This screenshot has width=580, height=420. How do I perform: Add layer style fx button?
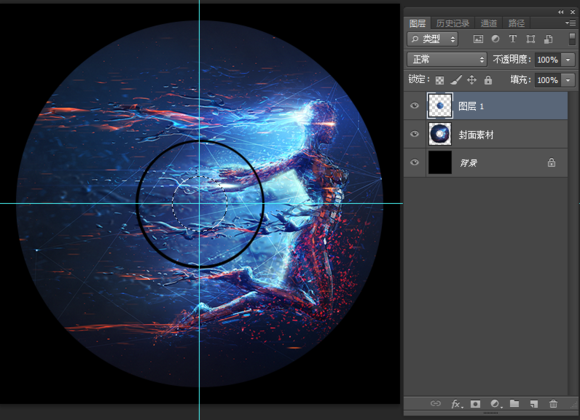tap(456, 404)
